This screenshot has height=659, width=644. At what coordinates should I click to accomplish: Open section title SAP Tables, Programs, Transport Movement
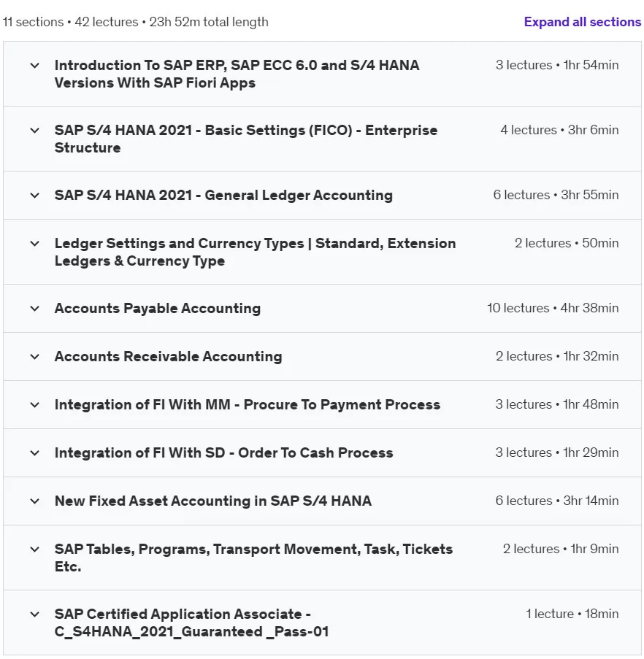click(253, 558)
